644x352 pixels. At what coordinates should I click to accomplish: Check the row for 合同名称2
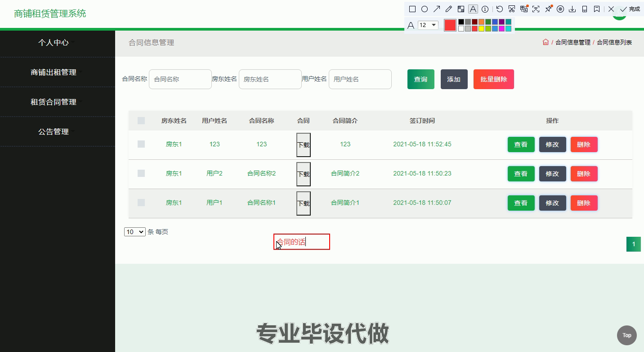(141, 173)
